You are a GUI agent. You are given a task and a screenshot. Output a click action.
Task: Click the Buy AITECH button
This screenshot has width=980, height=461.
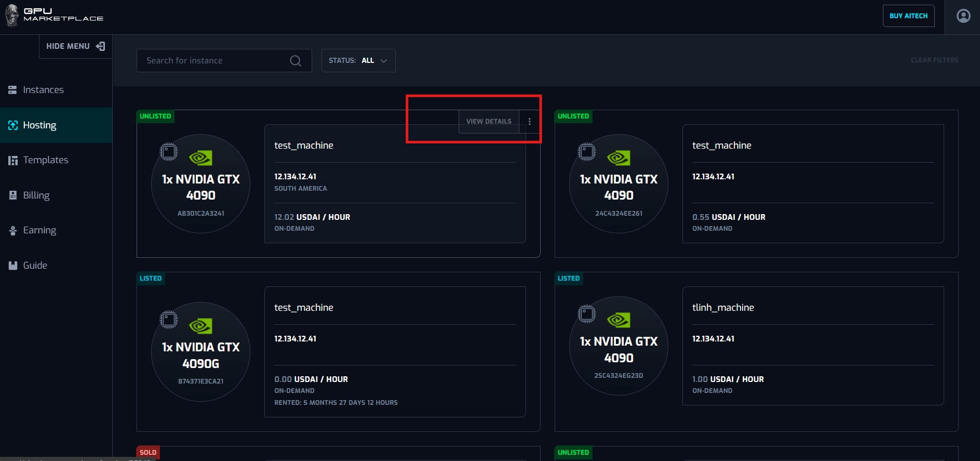click(908, 16)
